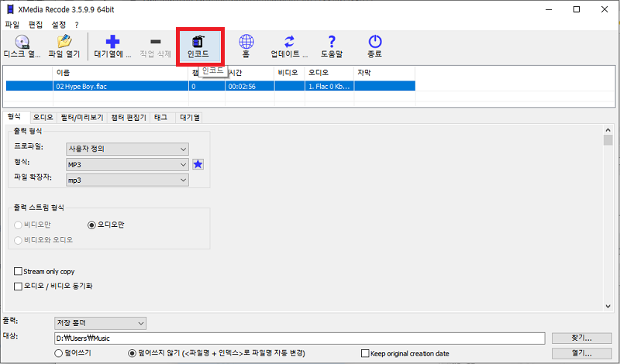This screenshot has height=364, width=620.
Task: Toggle 오디오 / 비디오 동기화 checkbox
Action: [x=19, y=286]
